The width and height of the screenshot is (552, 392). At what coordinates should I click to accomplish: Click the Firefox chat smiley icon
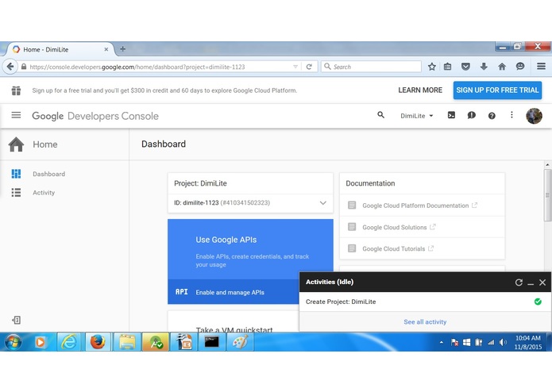point(520,66)
